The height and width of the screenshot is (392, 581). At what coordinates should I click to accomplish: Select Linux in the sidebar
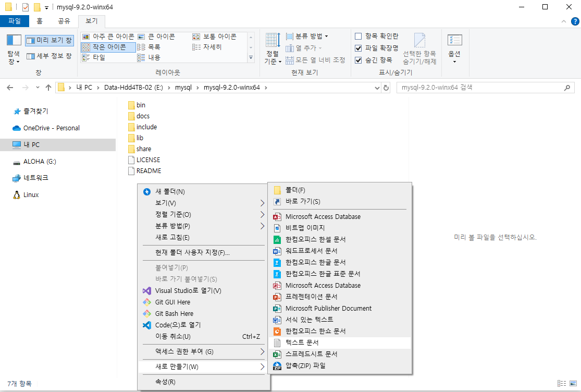click(x=31, y=195)
